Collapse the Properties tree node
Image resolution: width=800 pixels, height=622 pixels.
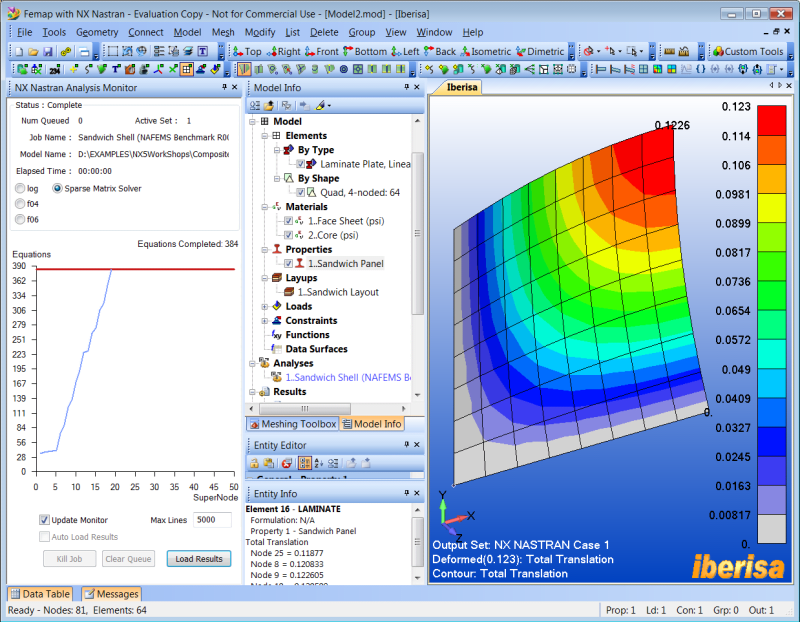coord(264,250)
